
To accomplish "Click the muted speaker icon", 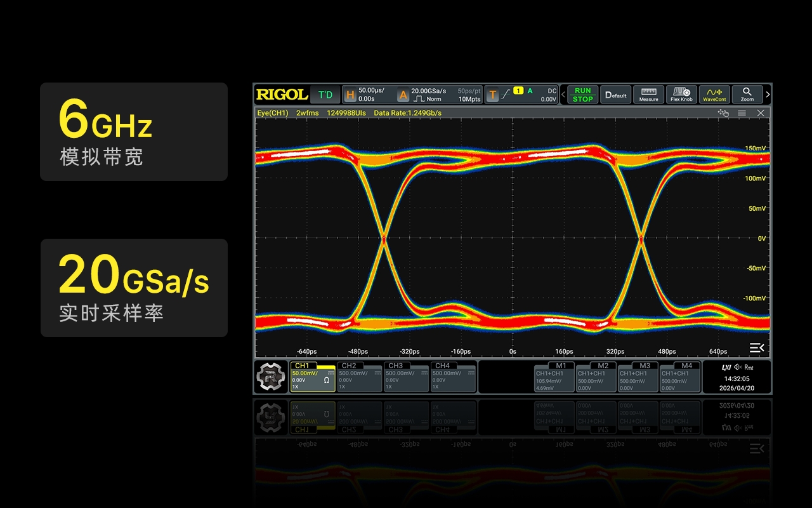I will click(x=738, y=368).
